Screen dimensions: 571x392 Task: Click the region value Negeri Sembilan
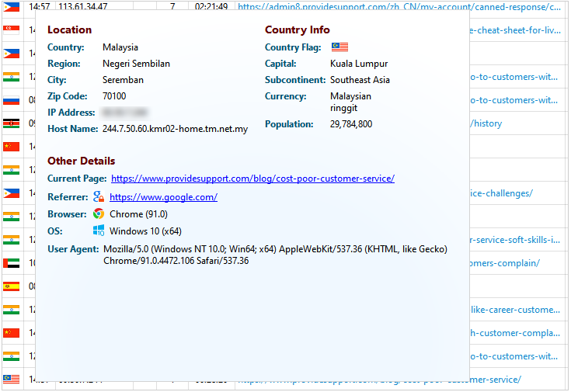tap(136, 64)
